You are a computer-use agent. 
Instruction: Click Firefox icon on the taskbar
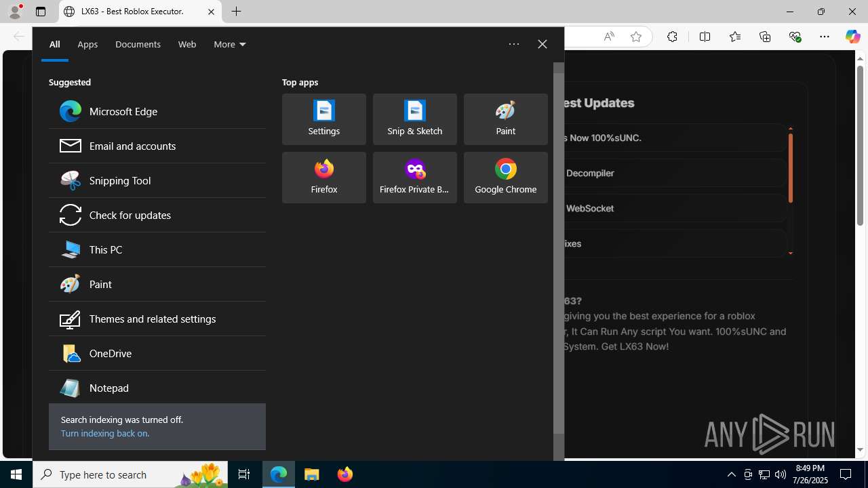345,474
